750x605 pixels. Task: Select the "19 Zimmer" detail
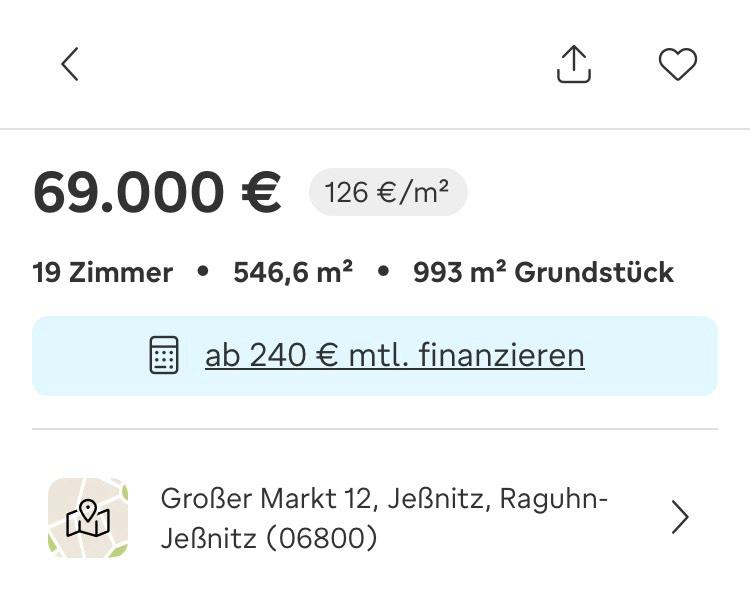(102, 272)
